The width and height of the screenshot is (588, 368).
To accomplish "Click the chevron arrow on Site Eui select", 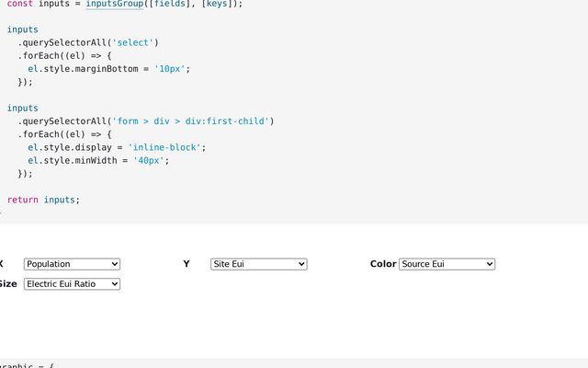I will point(301,264).
